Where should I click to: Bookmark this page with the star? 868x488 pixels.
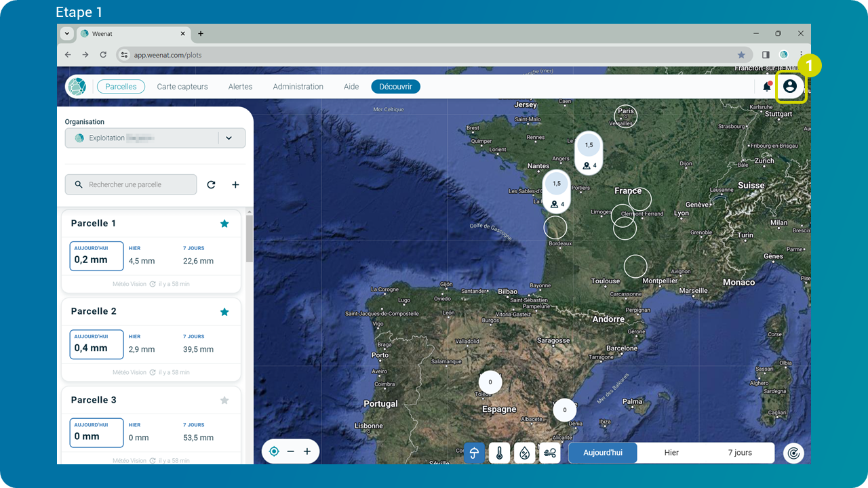741,55
